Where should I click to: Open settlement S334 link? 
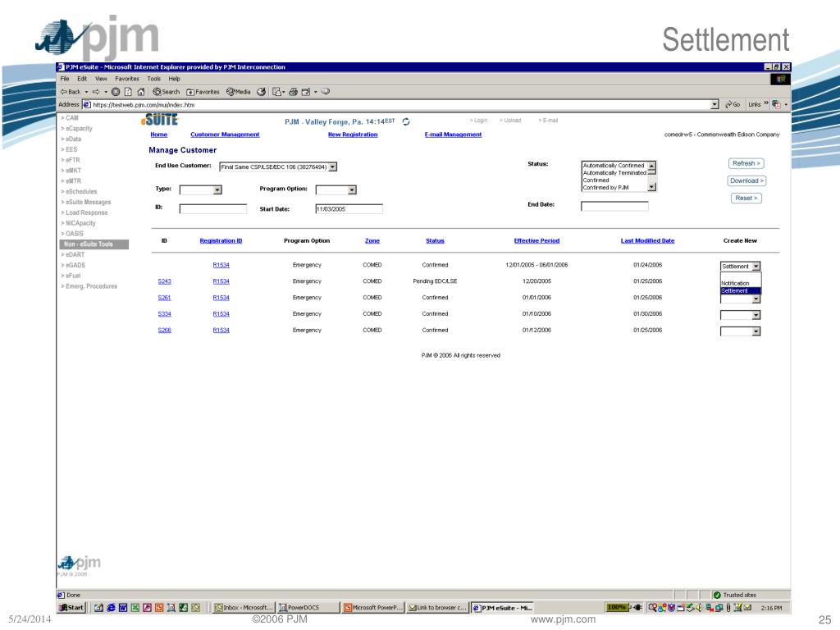(164, 314)
